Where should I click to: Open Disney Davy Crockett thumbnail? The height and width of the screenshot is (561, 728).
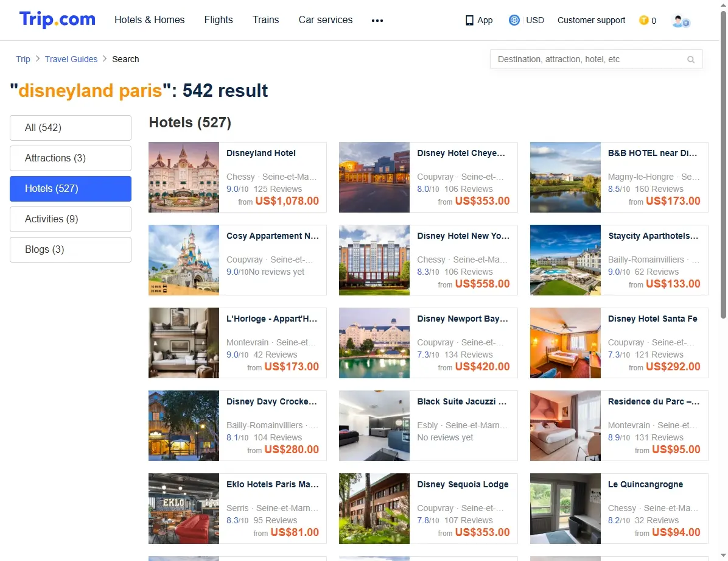click(x=184, y=425)
